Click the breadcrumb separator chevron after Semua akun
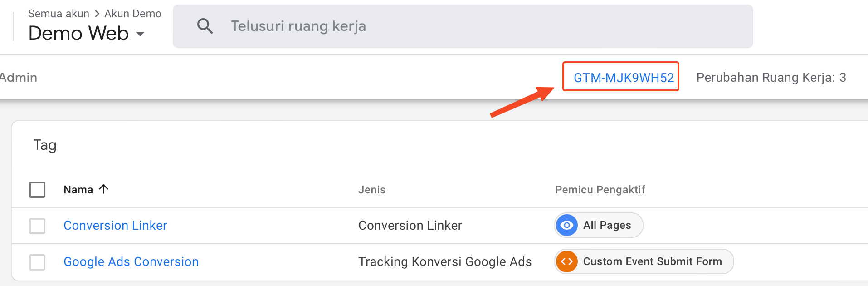 (x=96, y=13)
